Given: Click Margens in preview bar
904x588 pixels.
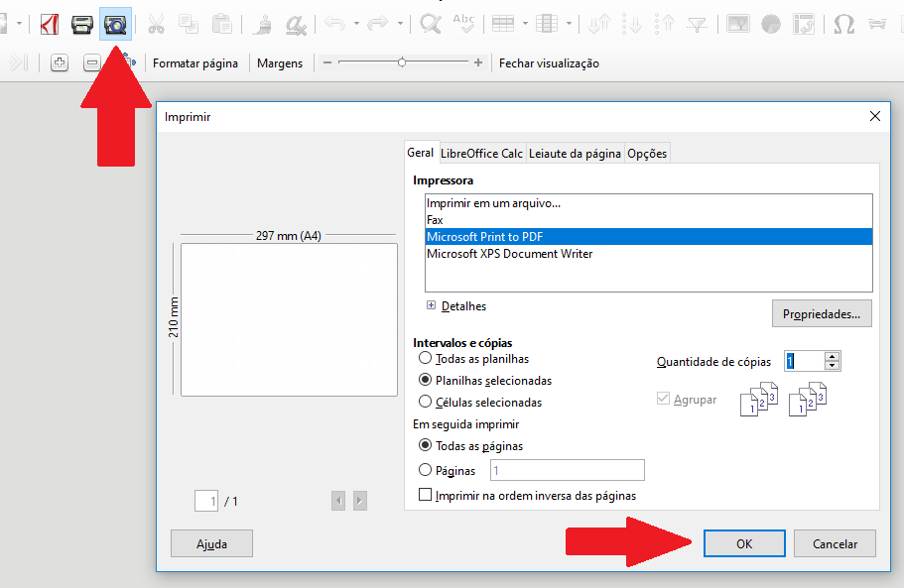Looking at the screenshot, I should tap(280, 63).
